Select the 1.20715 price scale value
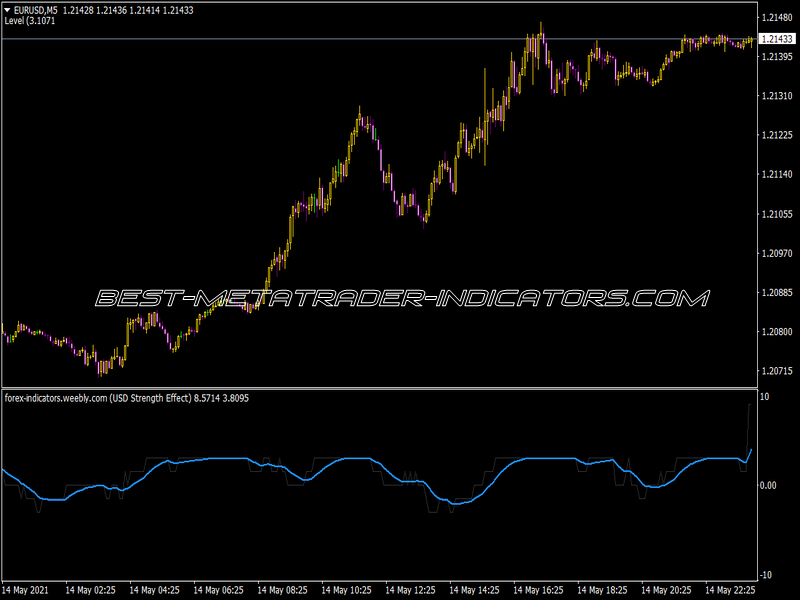Viewport: 800px width, 600px height. coord(777,371)
